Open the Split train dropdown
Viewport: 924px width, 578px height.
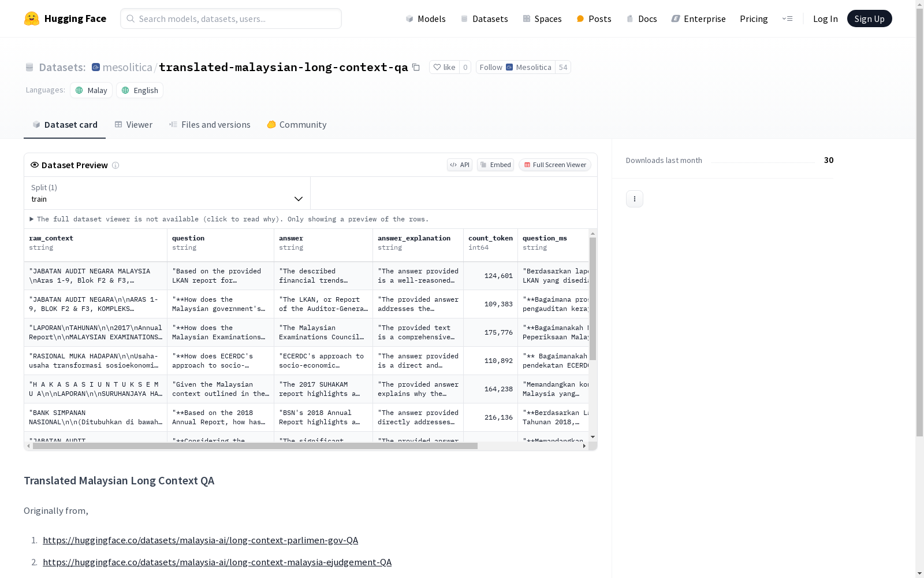167,193
